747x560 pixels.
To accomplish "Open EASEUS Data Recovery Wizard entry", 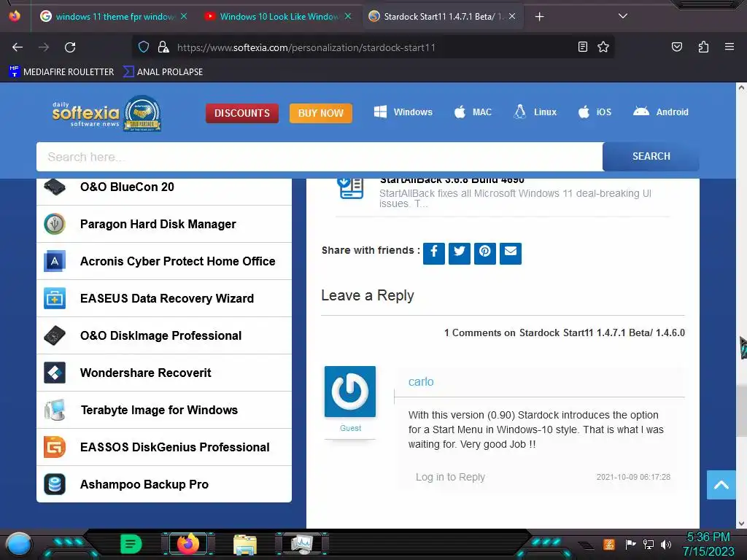I will (164, 298).
